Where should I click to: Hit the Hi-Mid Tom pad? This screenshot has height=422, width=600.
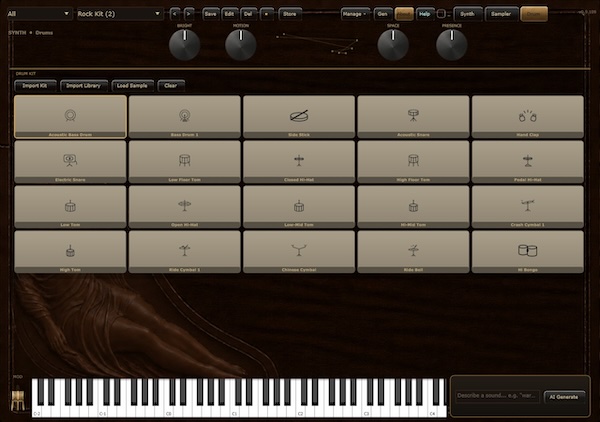413,207
